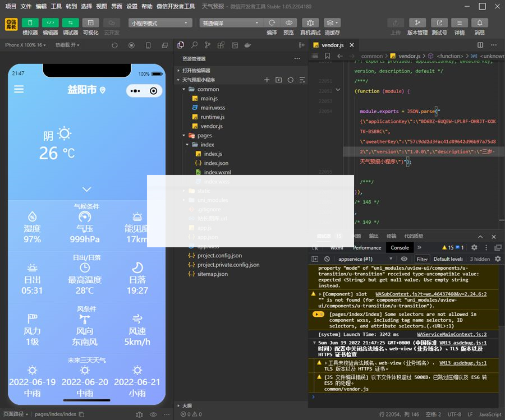Toggle the 模拟器 simulator panel button
The height and width of the screenshot is (420, 505).
30,23
